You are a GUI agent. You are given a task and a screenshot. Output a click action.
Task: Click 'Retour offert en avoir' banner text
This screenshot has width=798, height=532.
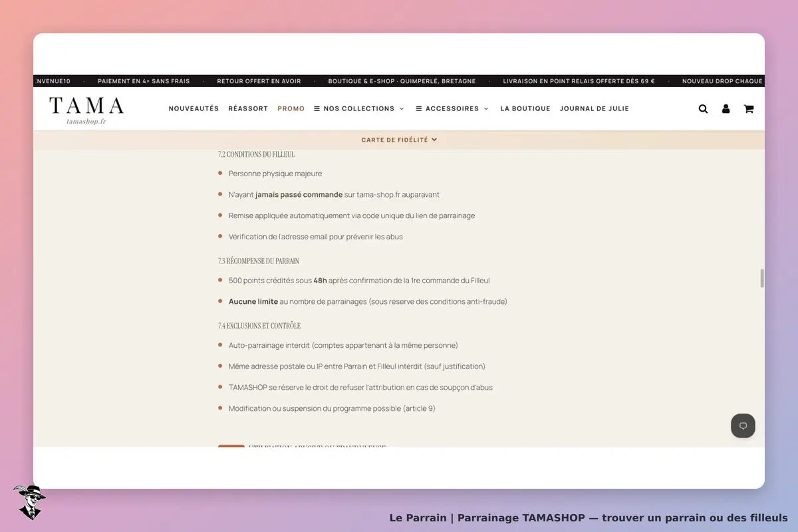point(259,81)
